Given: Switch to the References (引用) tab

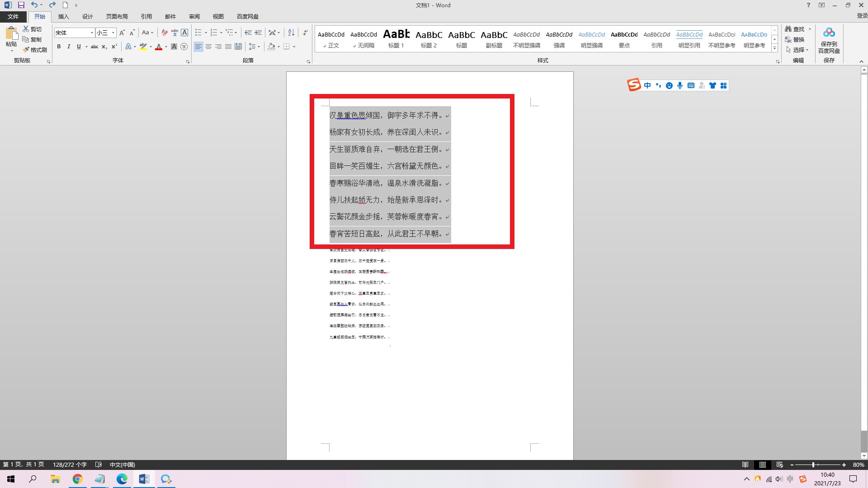Looking at the screenshot, I should coord(146,16).
